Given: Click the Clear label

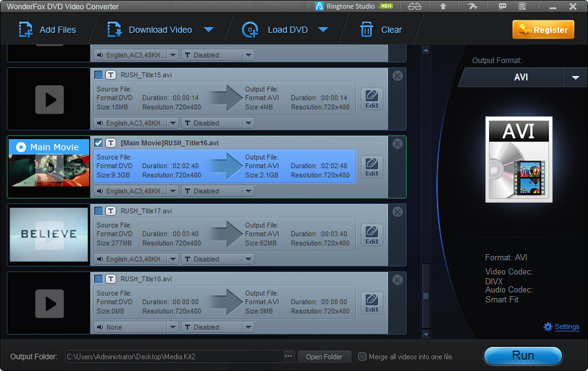Looking at the screenshot, I should (392, 30).
